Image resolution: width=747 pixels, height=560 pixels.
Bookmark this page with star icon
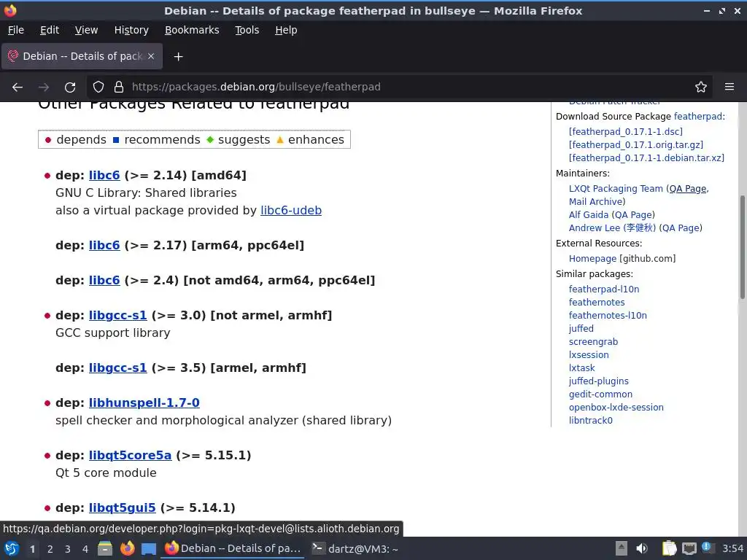click(700, 87)
